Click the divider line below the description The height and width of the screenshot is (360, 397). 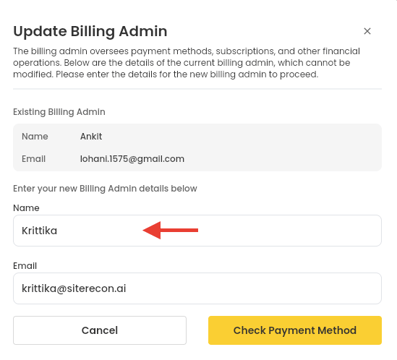pos(197,89)
